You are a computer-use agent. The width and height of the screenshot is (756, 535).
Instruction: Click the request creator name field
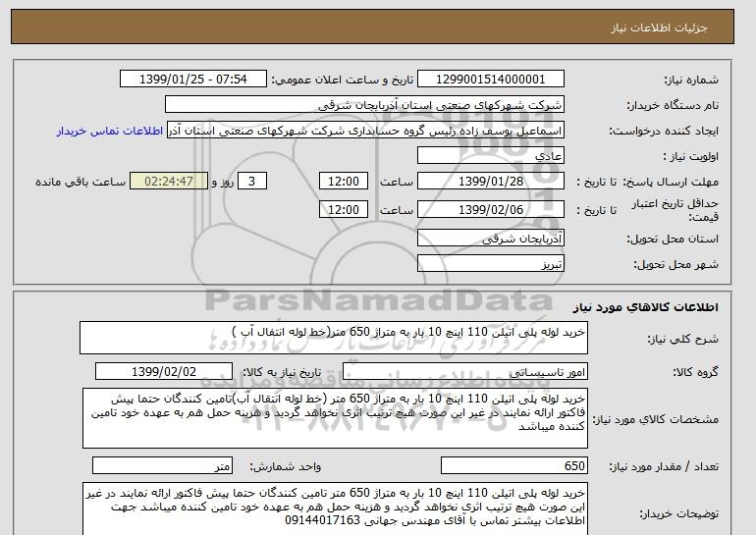tap(365, 131)
